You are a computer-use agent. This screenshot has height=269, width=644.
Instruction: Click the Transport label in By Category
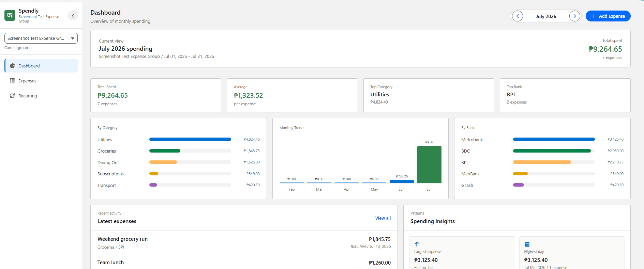[x=107, y=185]
